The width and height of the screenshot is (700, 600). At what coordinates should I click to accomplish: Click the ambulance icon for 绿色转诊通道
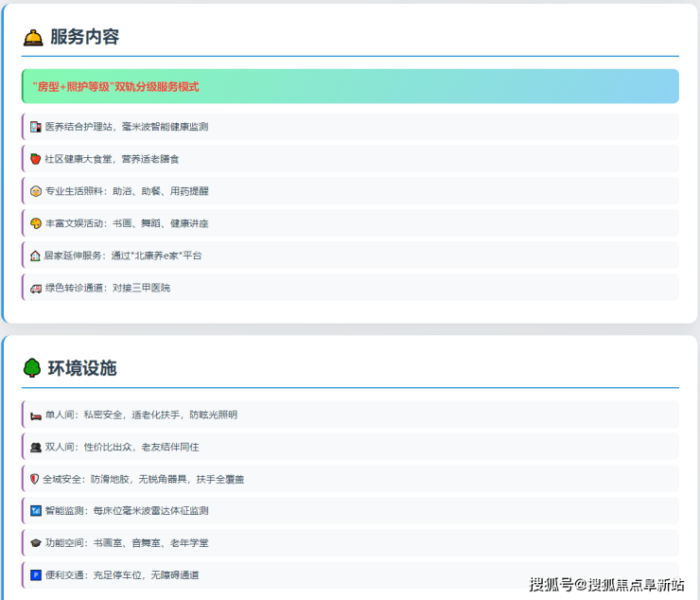point(36,288)
